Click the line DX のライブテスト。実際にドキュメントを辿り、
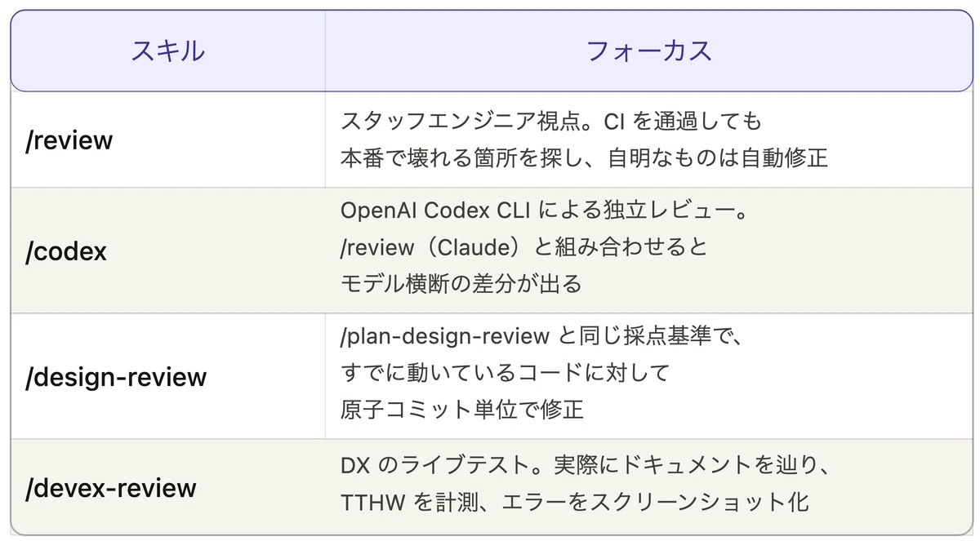Image resolution: width=980 pixels, height=541 pixels. 586,465
